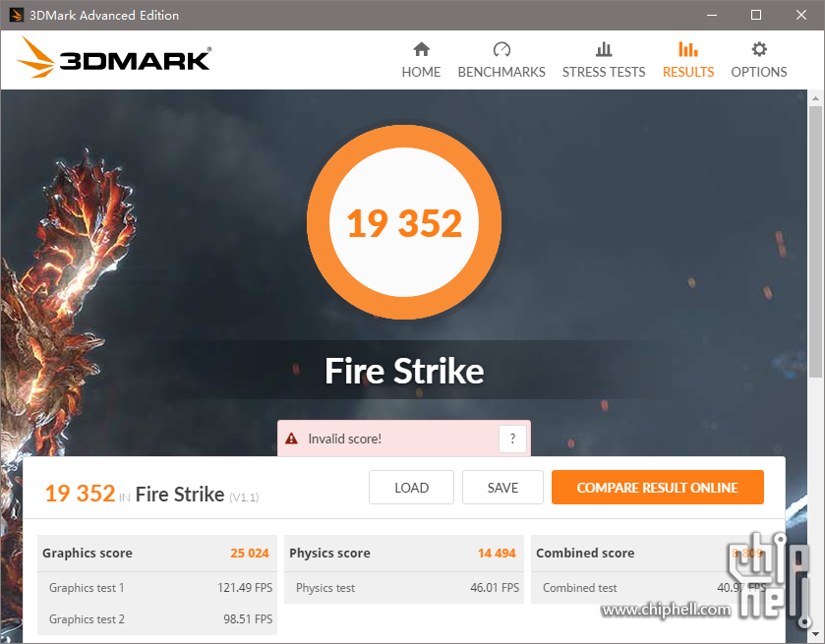Image resolution: width=825 pixels, height=644 pixels.
Task: Click the vertical scrollbar thumb
Action: pyautogui.click(x=815, y=242)
